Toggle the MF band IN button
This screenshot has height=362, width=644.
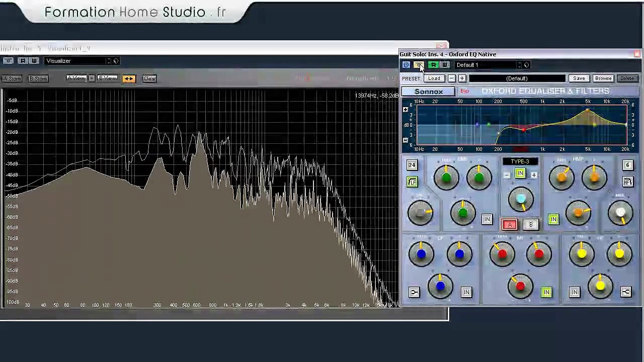[x=546, y=292]
